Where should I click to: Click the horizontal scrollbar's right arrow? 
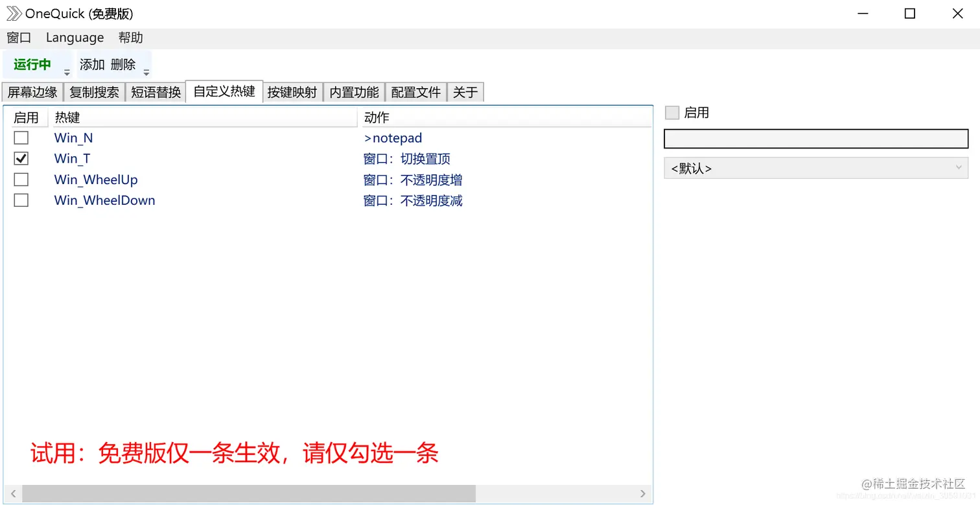(642, 493)
